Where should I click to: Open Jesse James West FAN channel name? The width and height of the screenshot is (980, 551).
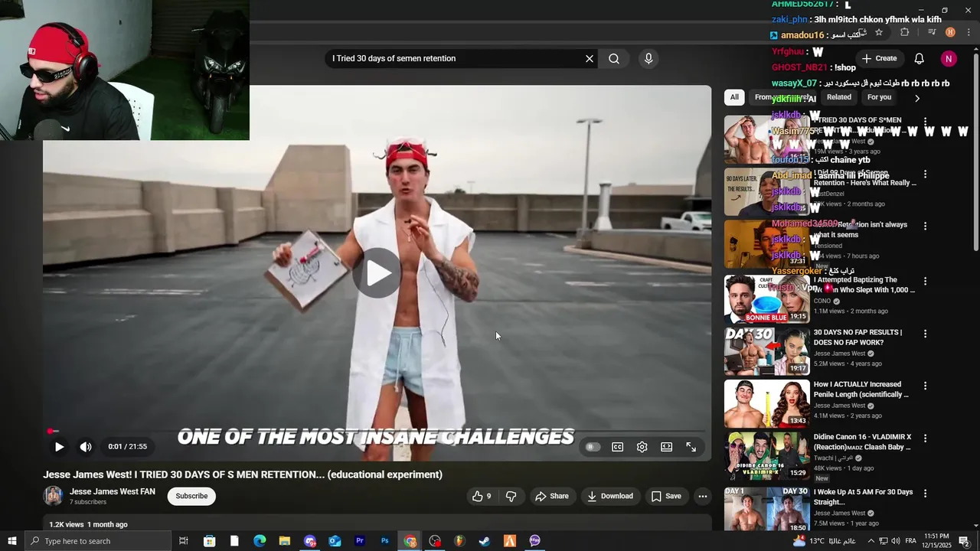113,491
